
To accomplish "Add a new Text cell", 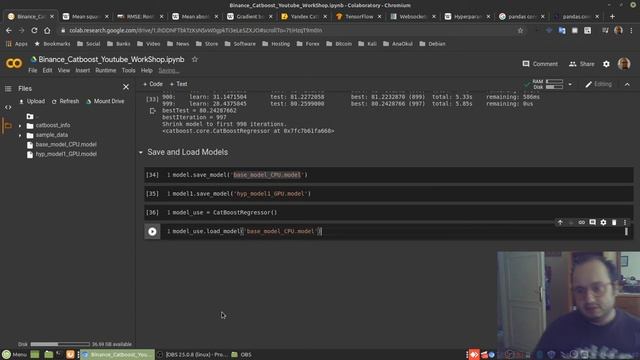I will (178, 84).
